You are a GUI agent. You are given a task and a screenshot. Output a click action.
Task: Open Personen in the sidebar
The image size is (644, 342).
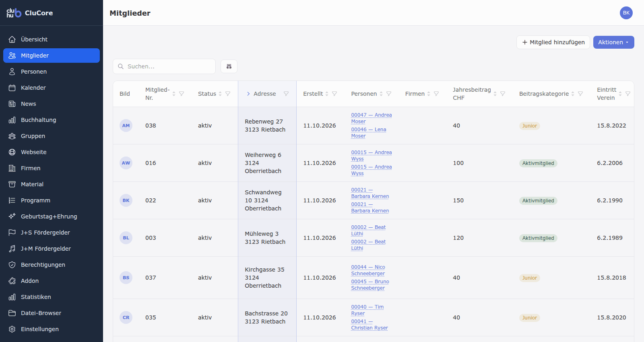pos(52,72)
